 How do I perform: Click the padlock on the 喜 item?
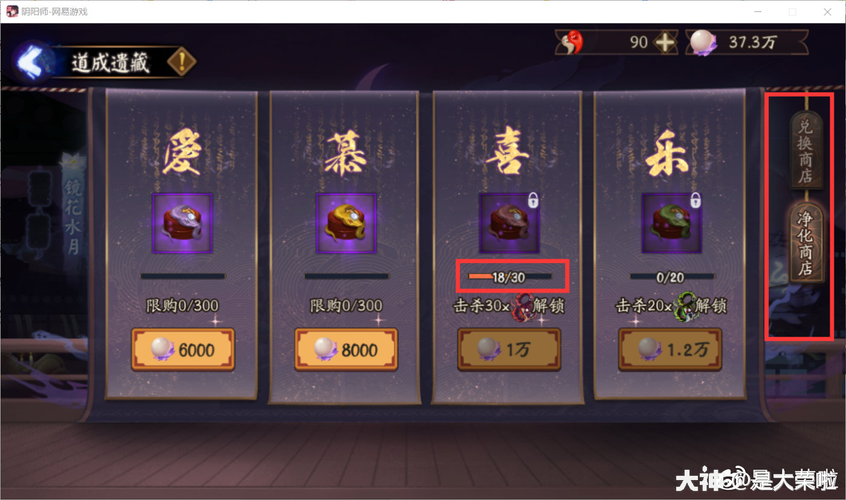(x=533, y=200)
